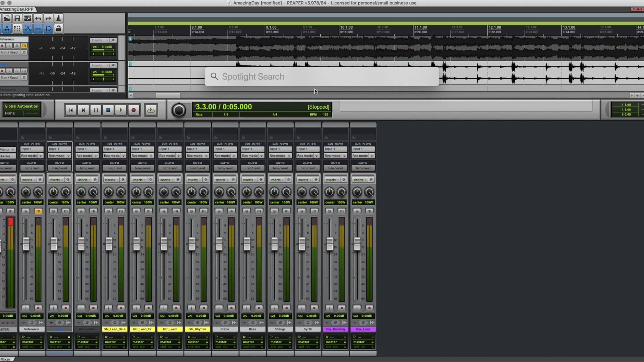Unmute the Reference track in mixer
The height and width of the screenshot is (362, 644).
tap(38, 211)
